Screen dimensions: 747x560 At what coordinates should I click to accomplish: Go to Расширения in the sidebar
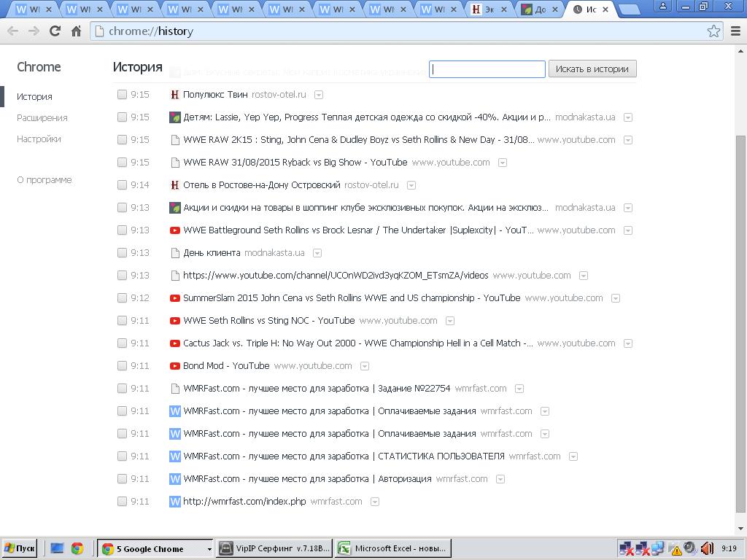coord(42,117)
